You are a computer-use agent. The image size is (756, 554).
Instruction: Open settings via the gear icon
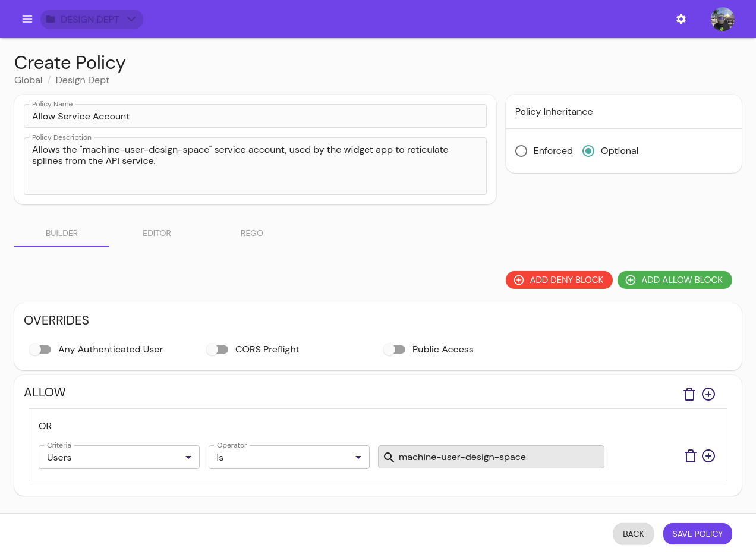pyautogui.click(x=681, y=19)
